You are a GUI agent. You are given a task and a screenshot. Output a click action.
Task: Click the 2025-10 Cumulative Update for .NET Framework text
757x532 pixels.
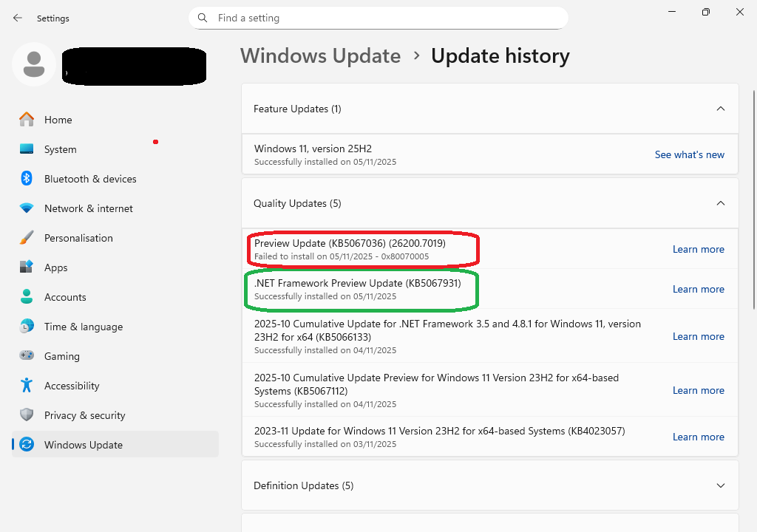[447, 330]
